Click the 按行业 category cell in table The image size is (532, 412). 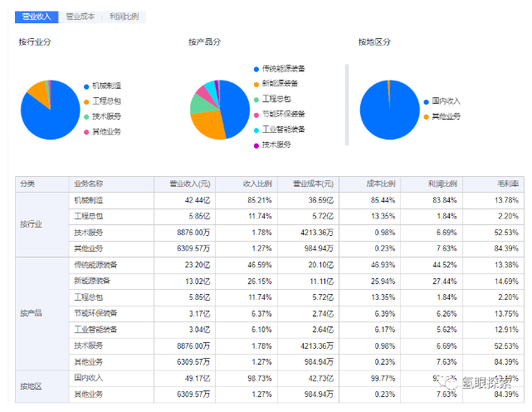pos(32,224)
